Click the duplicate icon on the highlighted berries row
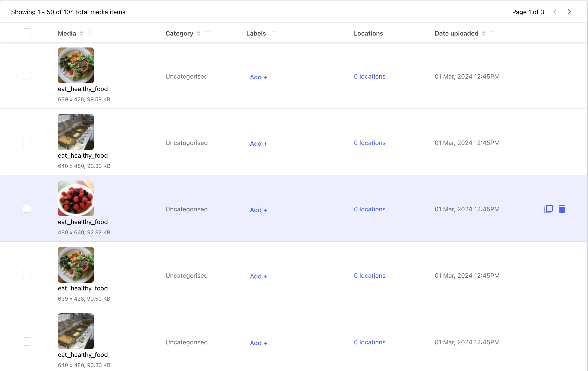Screen dimensions: 588x371 pyautogui.click(x=548, y=209)
